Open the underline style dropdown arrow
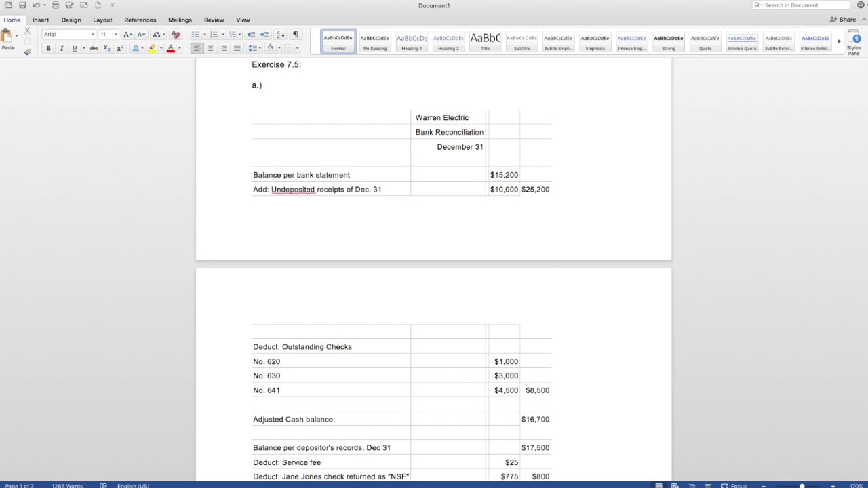The image size is (868, 488). point(83,49)
